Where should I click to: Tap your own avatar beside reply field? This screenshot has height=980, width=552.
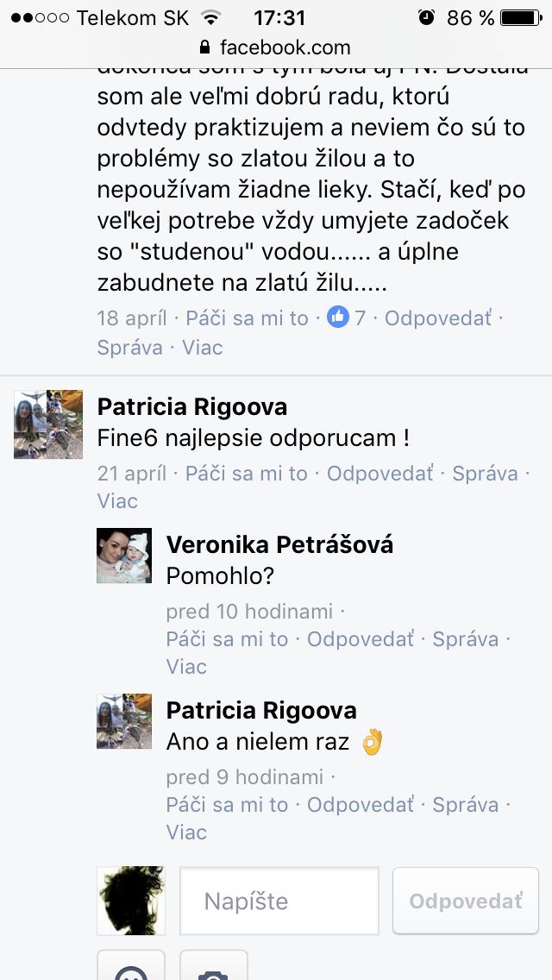130,901
